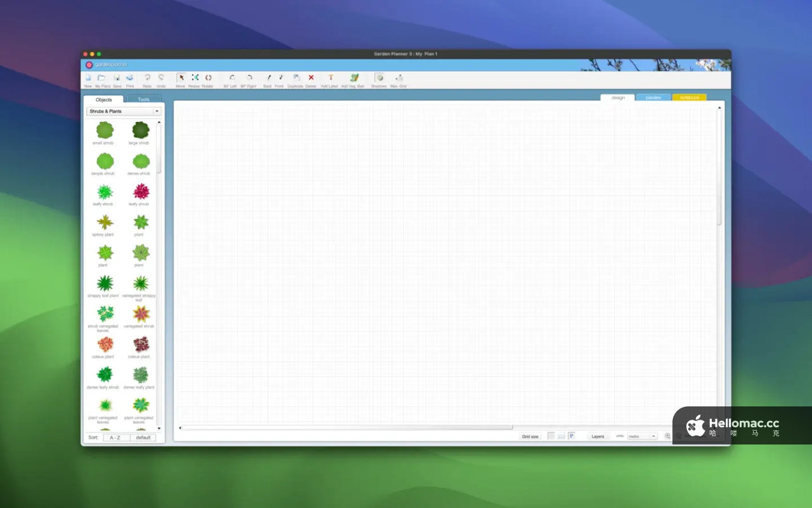The height and width of the screenshot is (508, 812).
Task: Toggle Shadows in the toolbar
Action: coord(379,77)
